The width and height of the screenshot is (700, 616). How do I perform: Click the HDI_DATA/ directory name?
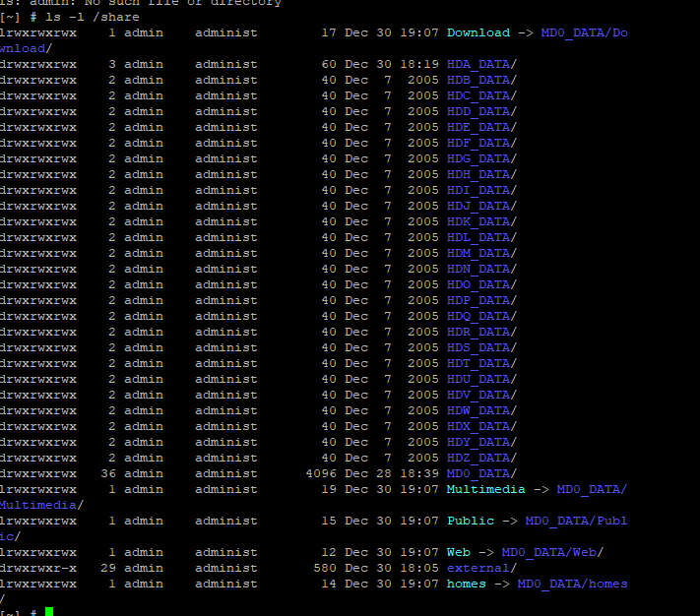(481, 191)
